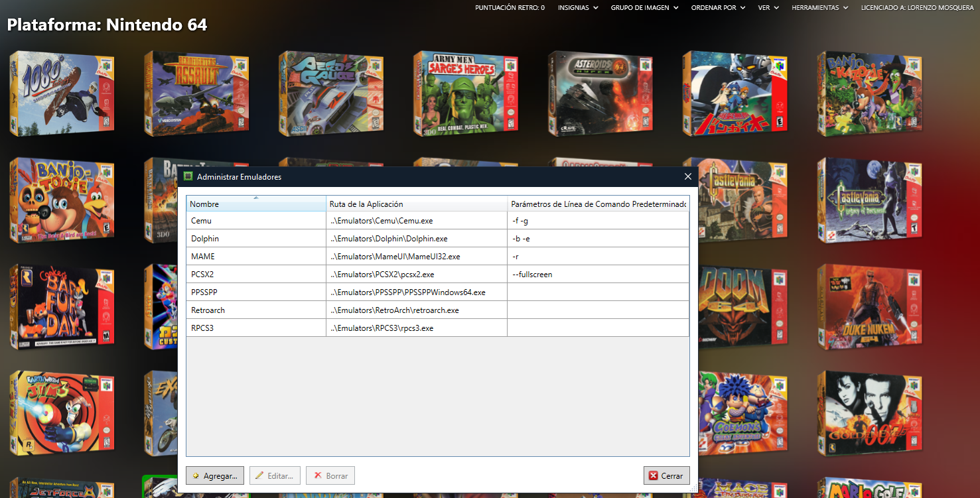
Task: Sort by the Ruta de la Aplicación header
Action: coord(417,204)
